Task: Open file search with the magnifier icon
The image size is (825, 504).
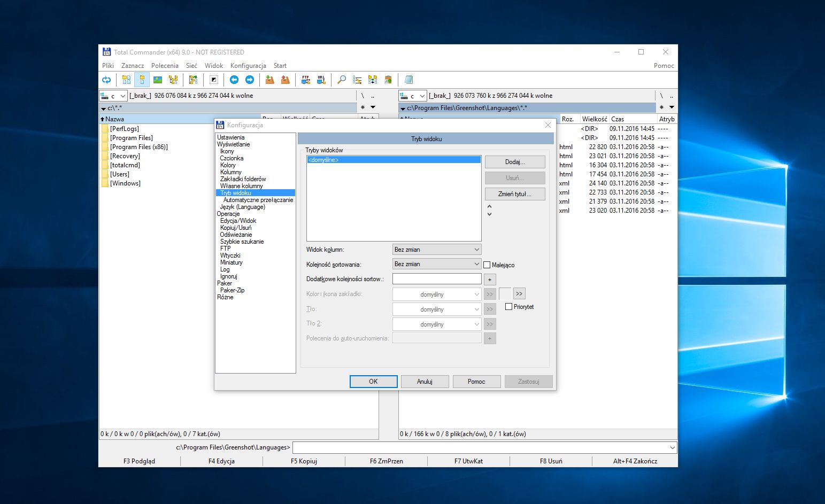Action: coord(342,80)
